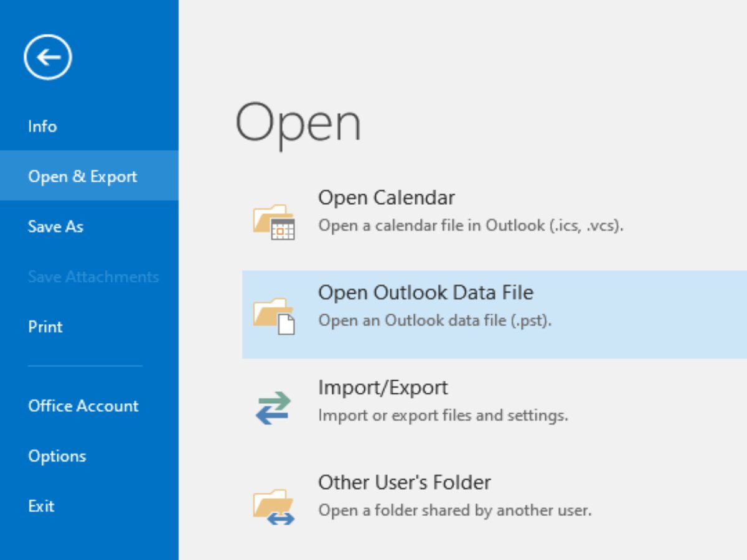Click 'Open a folder shared by another user' text
Image resolution: width=747 pixels, height=560 pixels.
coord(455,510)
